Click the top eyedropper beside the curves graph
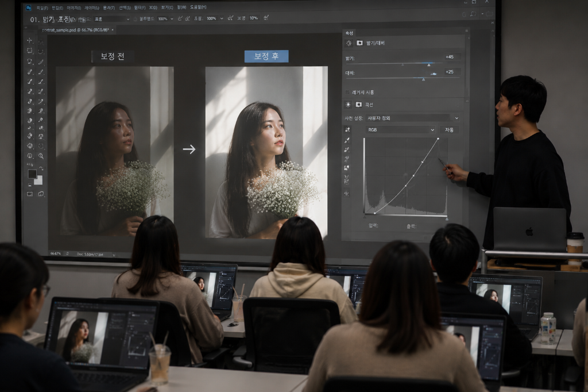This screenshot has height=392, width=588. (x=347, y=140)
